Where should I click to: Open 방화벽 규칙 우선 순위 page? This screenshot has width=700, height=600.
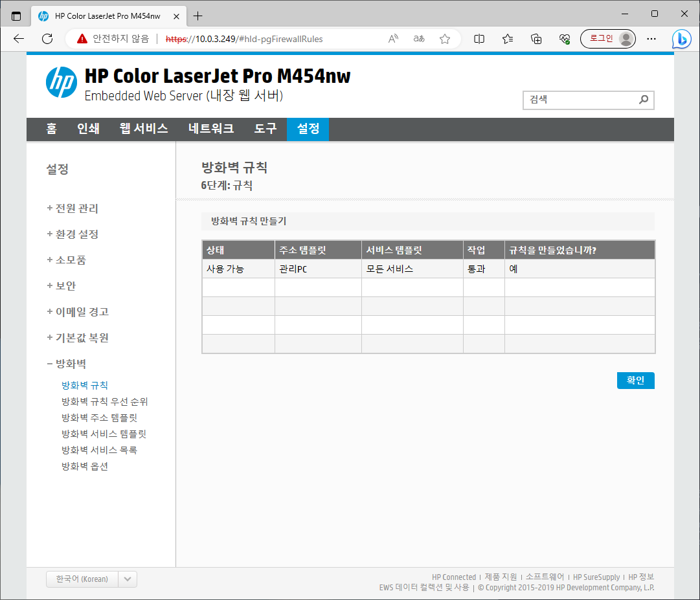(104, 401)
